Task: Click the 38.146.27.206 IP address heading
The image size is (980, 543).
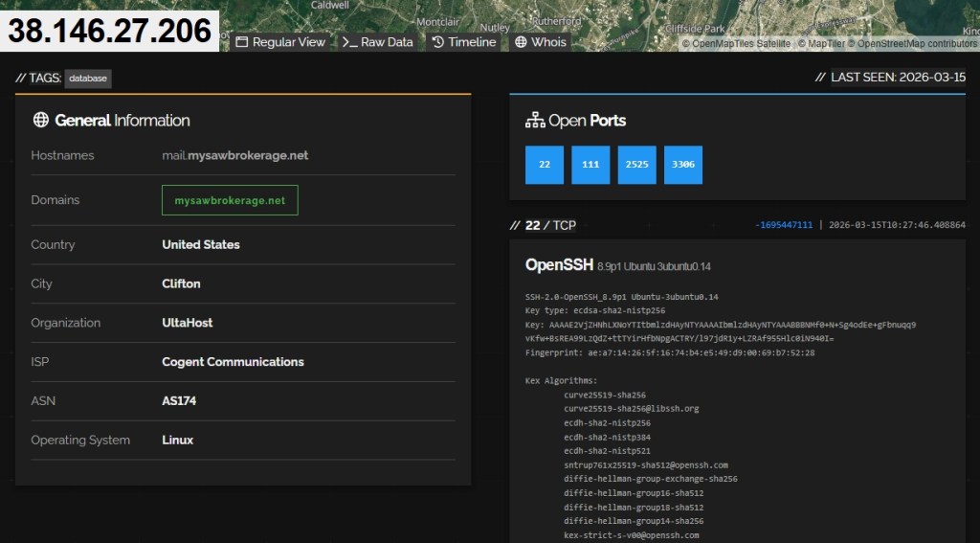Action: (110, 31)
